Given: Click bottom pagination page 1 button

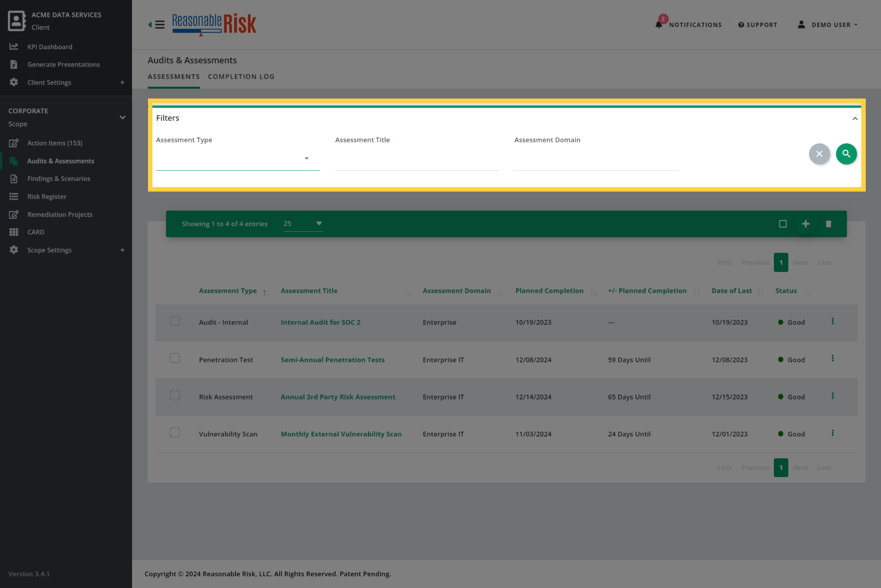Looking at the screenshot, I should coord(781,468).
